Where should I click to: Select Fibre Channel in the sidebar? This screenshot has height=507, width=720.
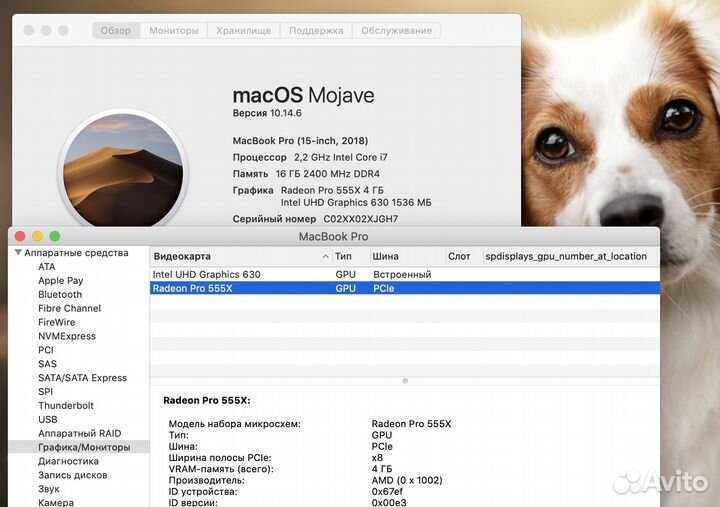coord(69,308)
